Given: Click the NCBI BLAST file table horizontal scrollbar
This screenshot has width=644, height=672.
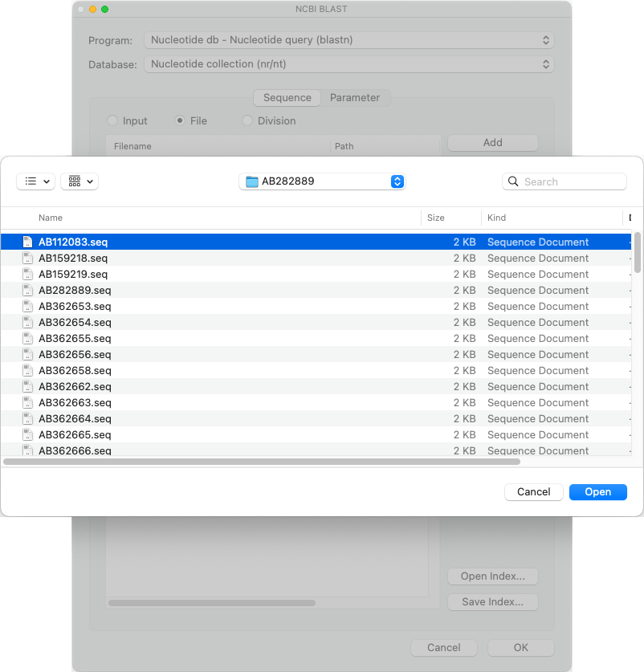Looking at the screenshot, I should coord(212,603).
